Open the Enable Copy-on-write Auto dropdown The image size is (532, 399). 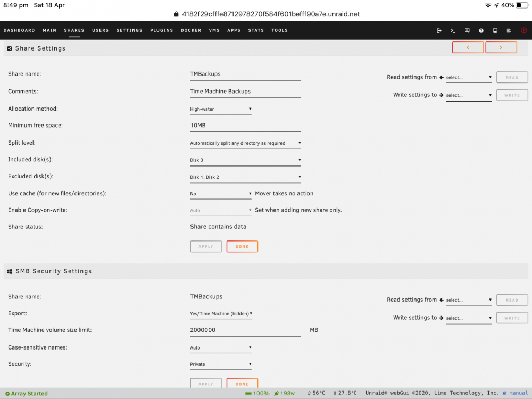tap(221, 210)
